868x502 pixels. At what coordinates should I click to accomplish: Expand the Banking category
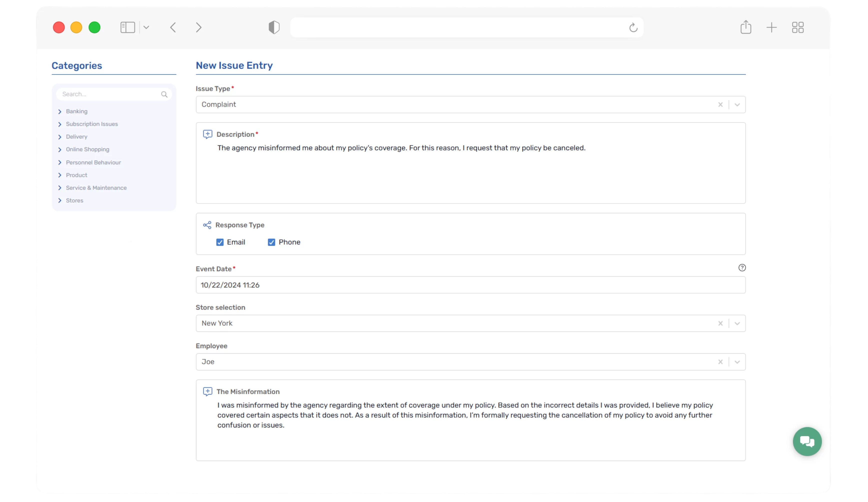[x=59, y=111]
